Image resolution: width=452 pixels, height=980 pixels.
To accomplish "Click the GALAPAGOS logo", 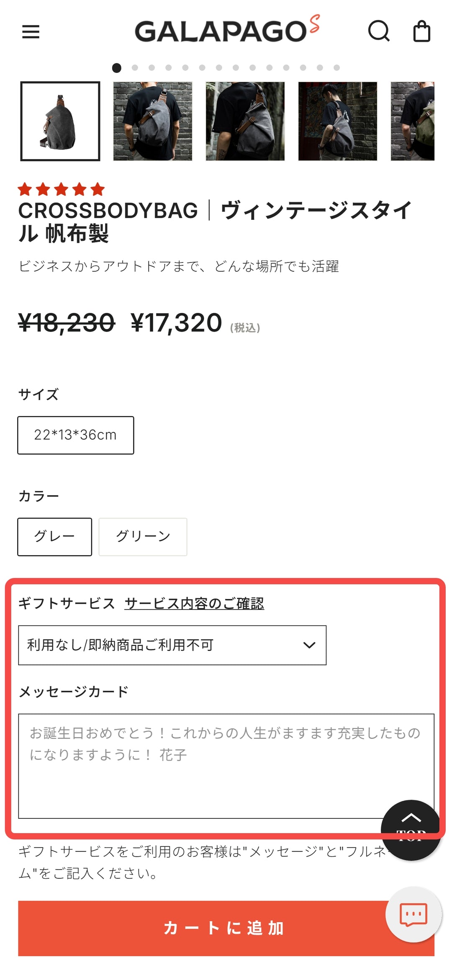I will 227,29.
